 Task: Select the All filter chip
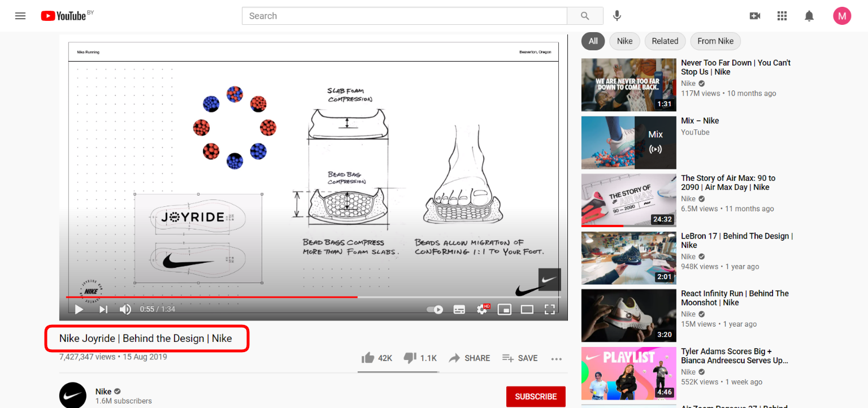pyautogui.click(x=593, y=41)
